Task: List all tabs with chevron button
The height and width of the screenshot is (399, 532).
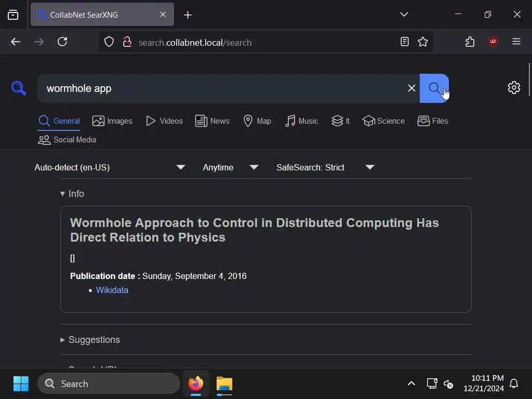Action: click(404, 15)
